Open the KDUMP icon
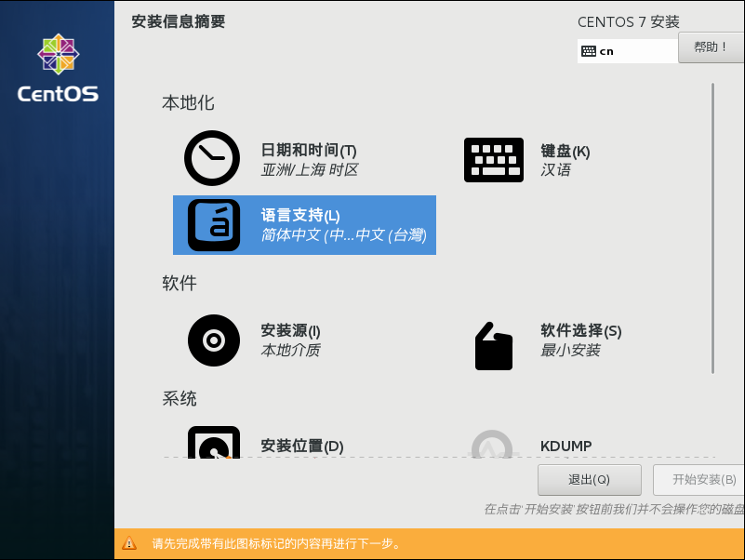Viewport: 745px width, 560px height. 492,444
